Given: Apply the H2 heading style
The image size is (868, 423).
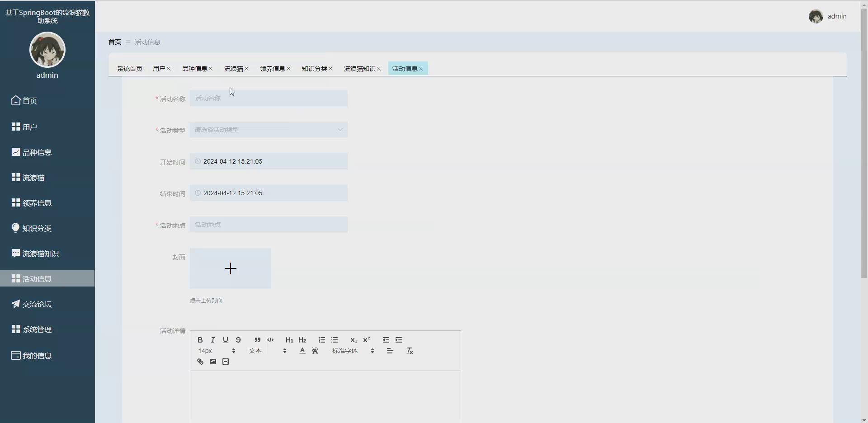Looking at the screenshot, I should 302,340.
